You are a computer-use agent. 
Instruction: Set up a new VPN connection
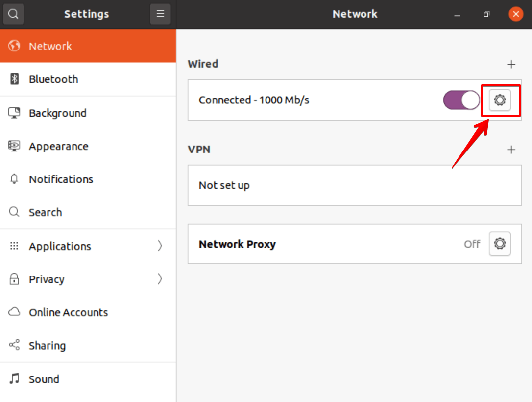point(511,150)
